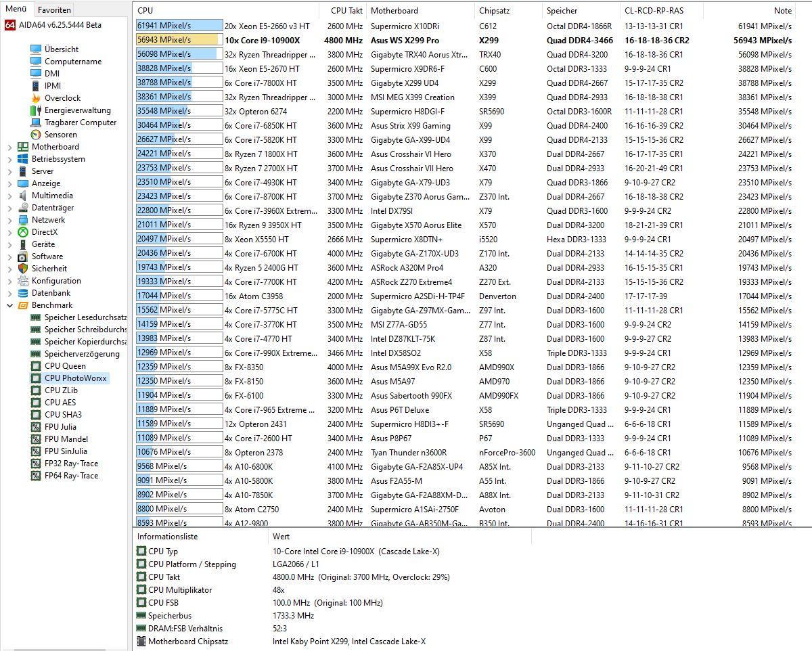Select the Energieverwaltung icon

coord(36,110)
